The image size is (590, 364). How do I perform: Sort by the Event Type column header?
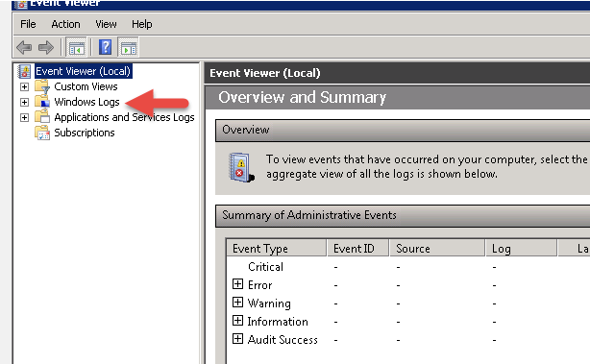[277, 248]
